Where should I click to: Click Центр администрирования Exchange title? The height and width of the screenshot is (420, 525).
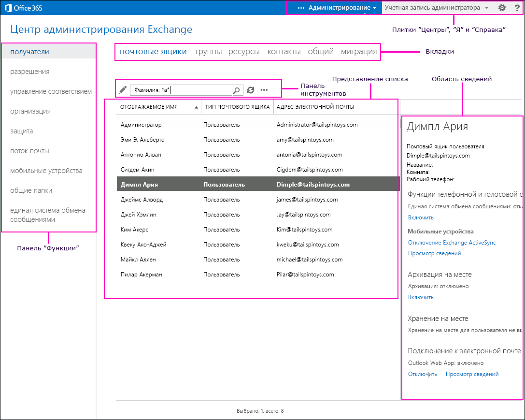pos(101,29)
